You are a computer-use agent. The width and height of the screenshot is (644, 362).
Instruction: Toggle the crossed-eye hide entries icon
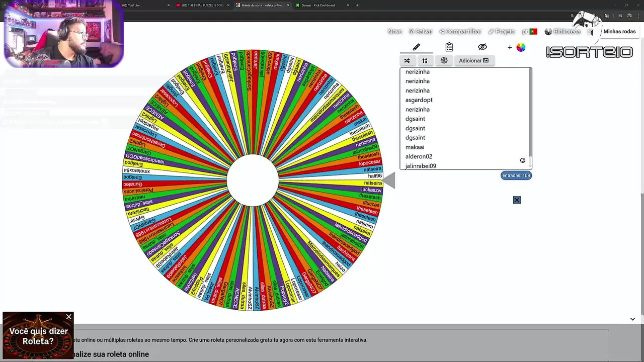click(482, 47)
